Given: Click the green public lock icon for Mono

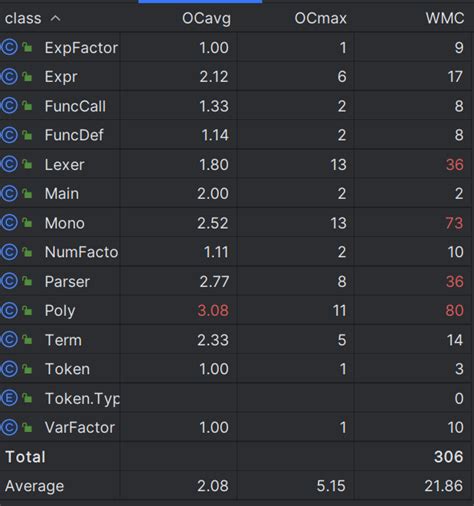Looking at the screenshot, I should pyautogui.click(x=27, y=223).
